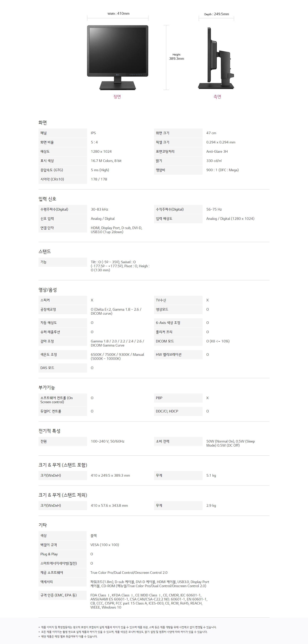Click the 전기적 특성 section heading
Image resolution: width=308 pixels, height=644 pixels.
pyautogui.click(x=49, y=431)
